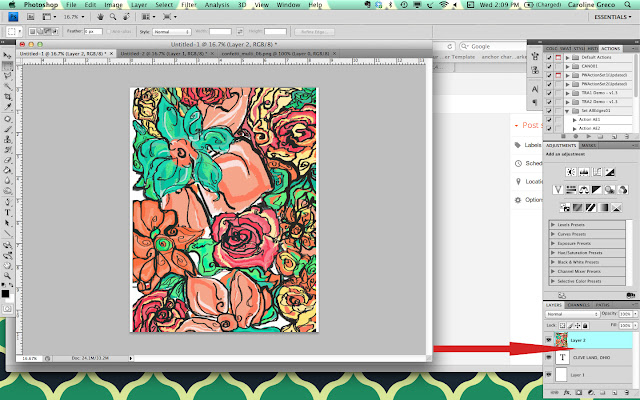Select the Rectangular Marquee tool

[7, 66]
